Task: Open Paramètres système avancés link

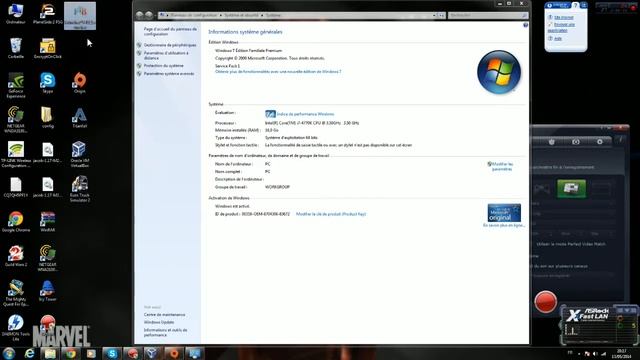Action: pos(169,73)
